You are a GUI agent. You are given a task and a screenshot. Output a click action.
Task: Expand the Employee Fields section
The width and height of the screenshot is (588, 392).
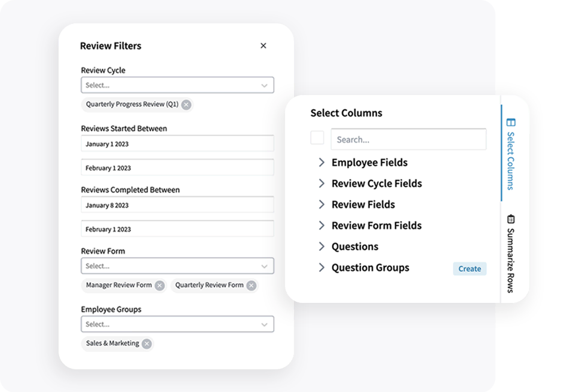(321, 163)
